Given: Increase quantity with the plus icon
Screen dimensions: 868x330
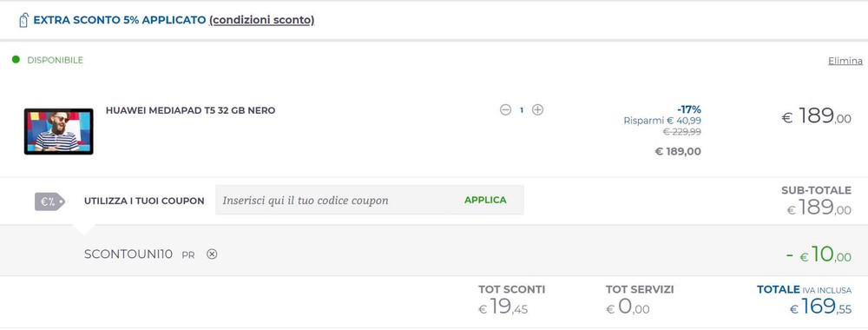Looking at the screenshot, I should (537, 109).
